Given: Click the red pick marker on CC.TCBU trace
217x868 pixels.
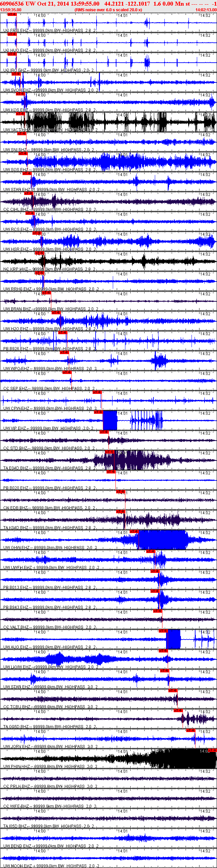Looking at the screenshot, I should pyautogui.click(x=173, y=690).
